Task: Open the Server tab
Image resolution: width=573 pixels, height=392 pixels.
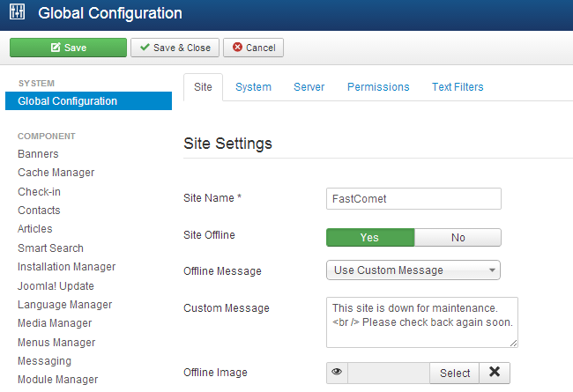Action: pos(309,87)
